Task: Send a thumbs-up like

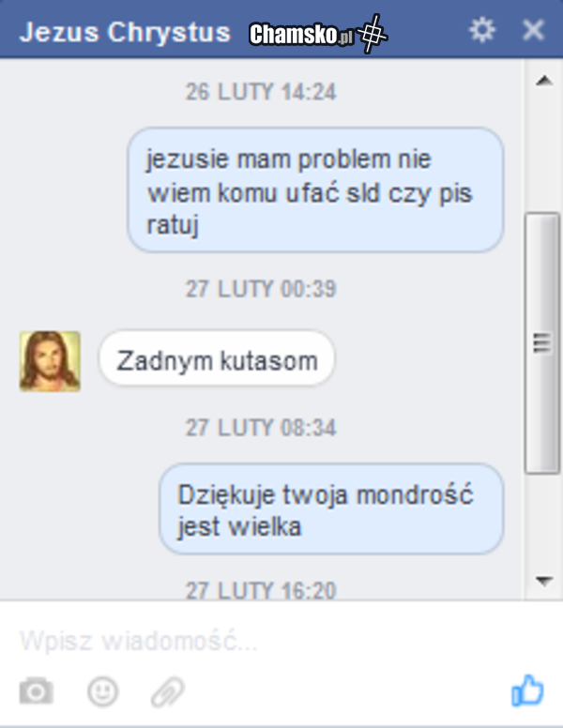Action: tap(527, 690)
